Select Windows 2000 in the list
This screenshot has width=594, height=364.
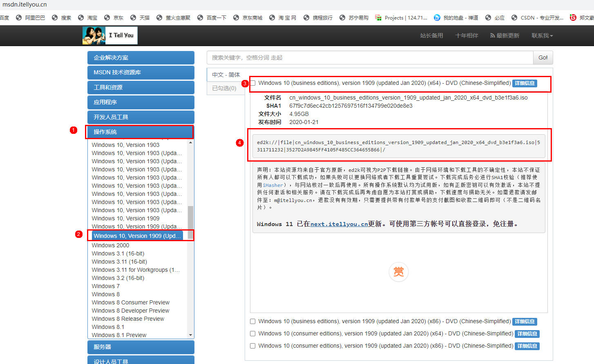point(111,245)
